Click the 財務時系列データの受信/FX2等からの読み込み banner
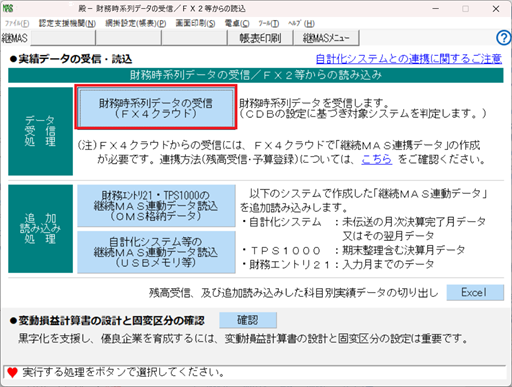 coord(256,75)
